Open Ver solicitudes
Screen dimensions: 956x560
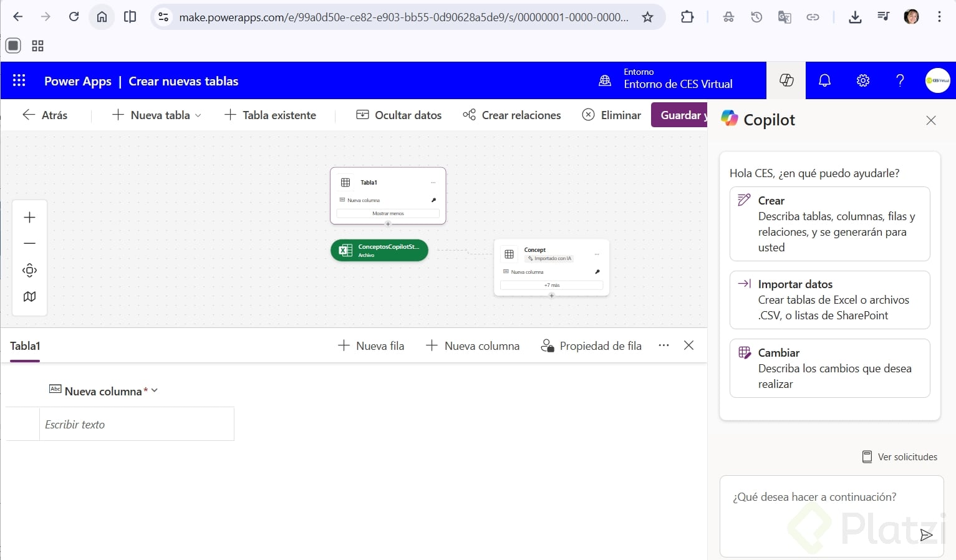[899, 457]
